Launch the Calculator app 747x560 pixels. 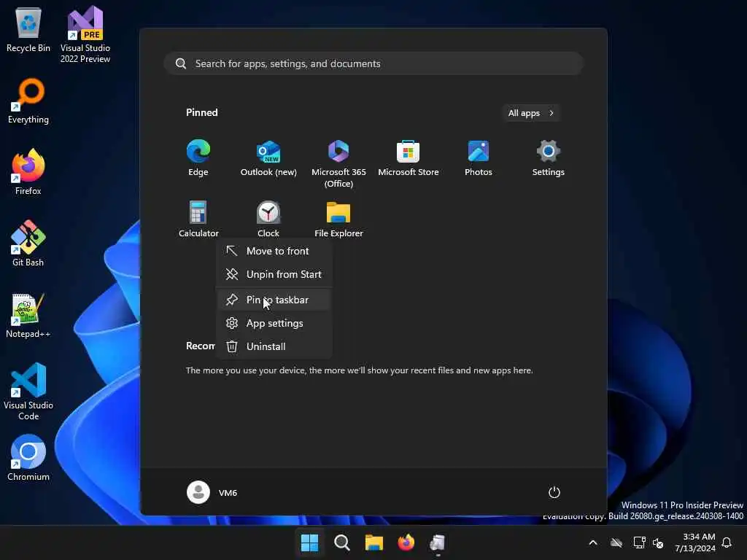(198, 219)
